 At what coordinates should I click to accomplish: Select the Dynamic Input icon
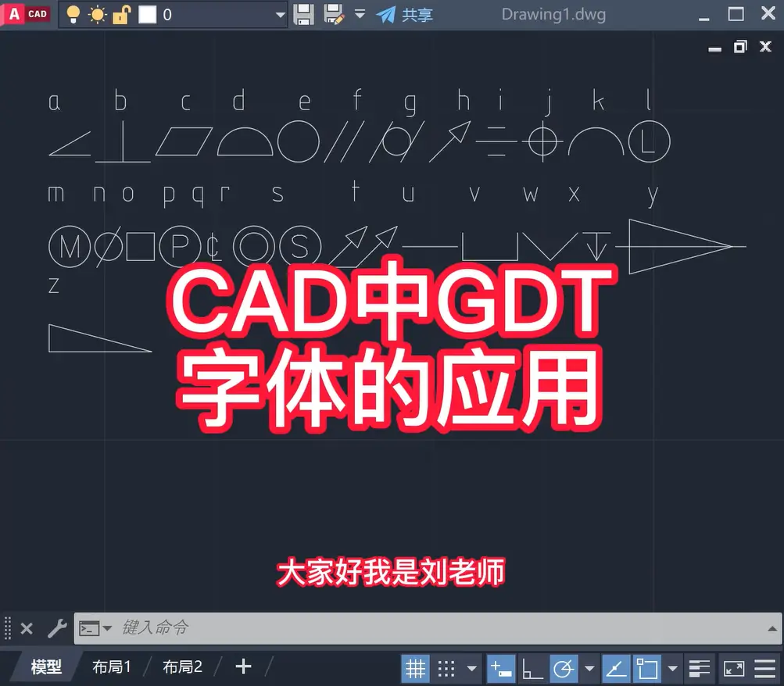click(x=501, y=669)
